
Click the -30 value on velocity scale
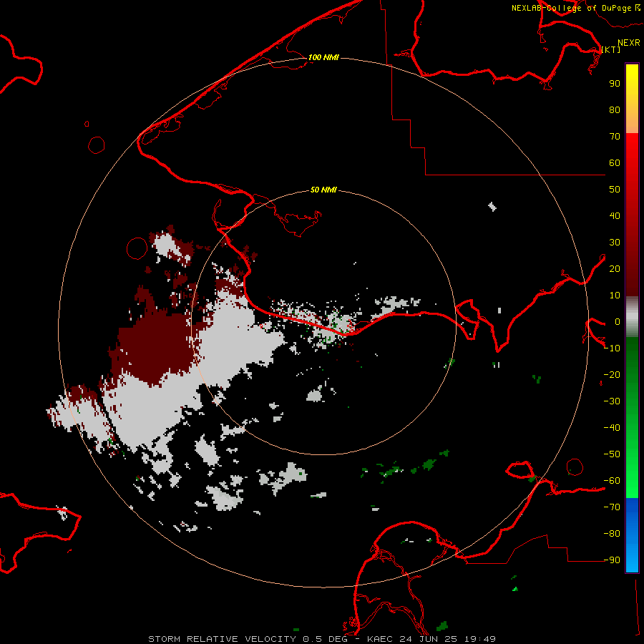[612, 401]
